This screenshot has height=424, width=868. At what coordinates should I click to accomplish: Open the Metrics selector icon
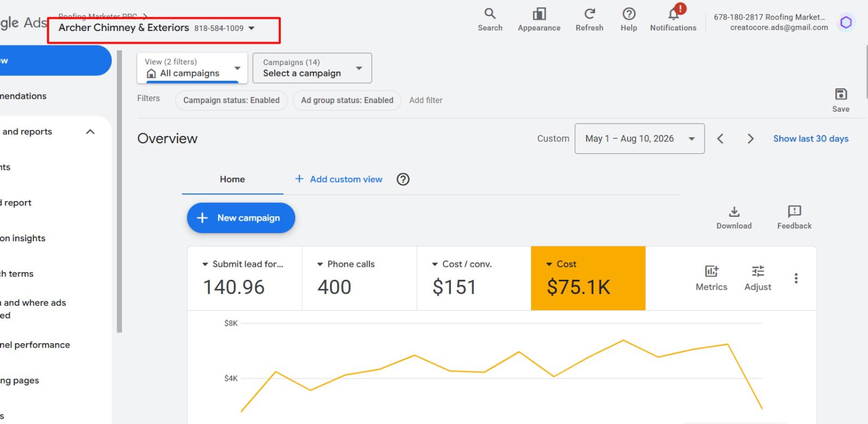click(711, 278)
